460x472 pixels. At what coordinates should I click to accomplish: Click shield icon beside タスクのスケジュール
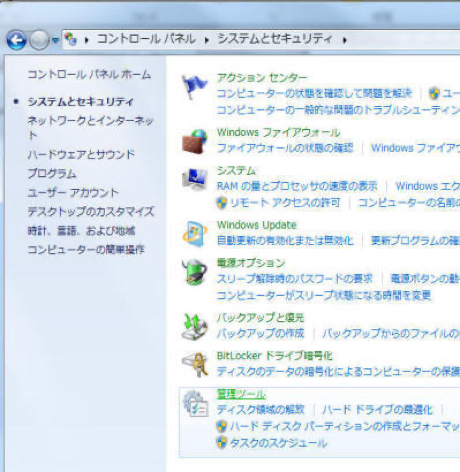point(222,443)
